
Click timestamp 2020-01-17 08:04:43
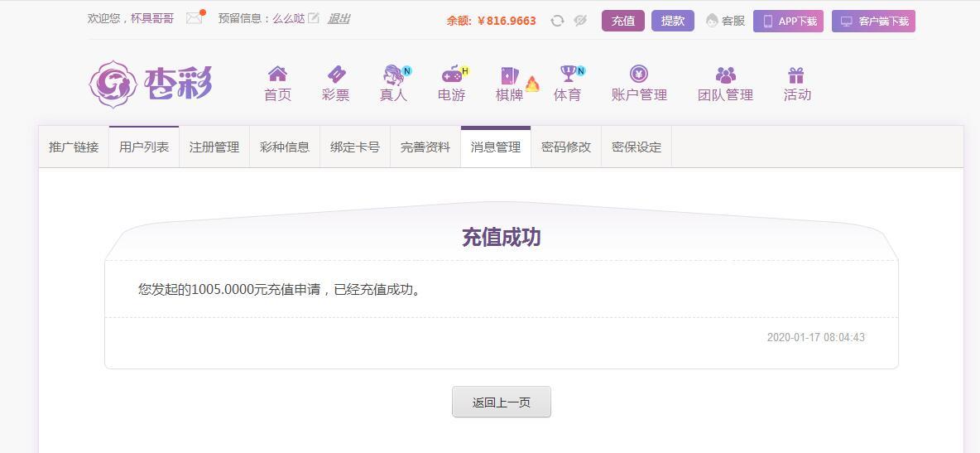tap(815, 337)
